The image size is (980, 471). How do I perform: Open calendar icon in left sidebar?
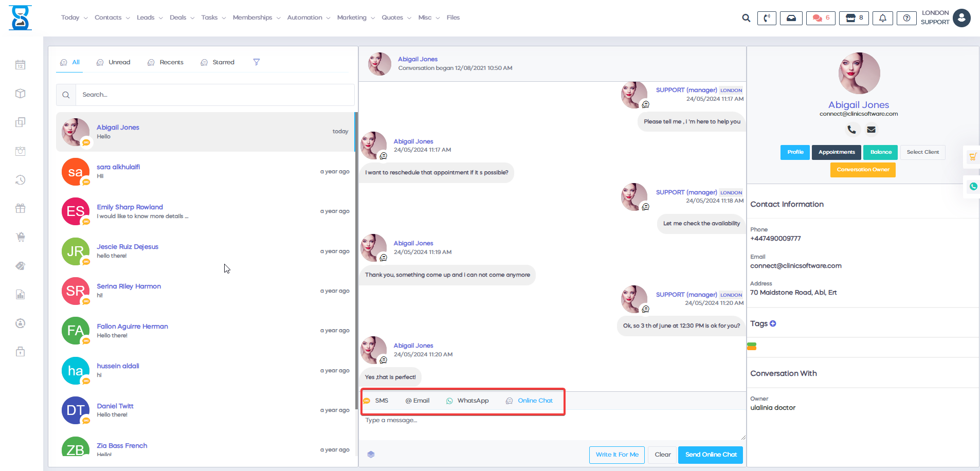click(x=21, y=65)
